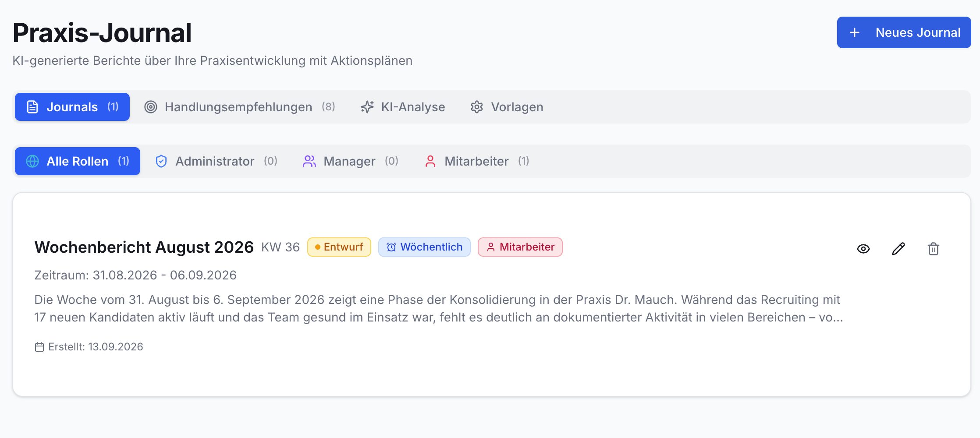Open the KI-Analyse tab
This screenshot has width=980, height=438.
[x=403, y=107]
